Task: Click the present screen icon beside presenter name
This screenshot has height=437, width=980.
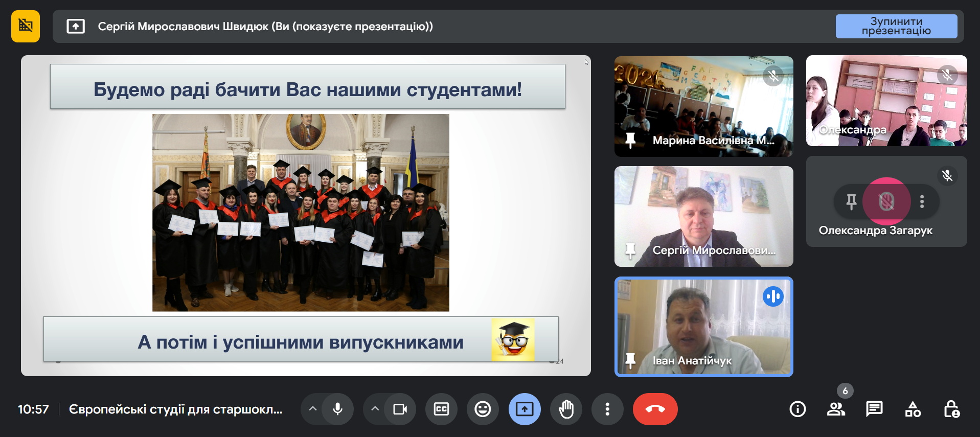Action: point(76,26)
